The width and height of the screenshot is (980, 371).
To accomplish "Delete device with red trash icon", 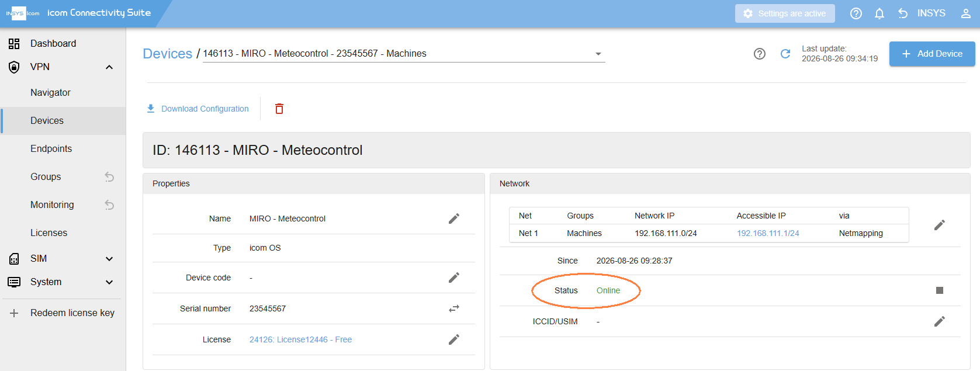I will point(279,109).
